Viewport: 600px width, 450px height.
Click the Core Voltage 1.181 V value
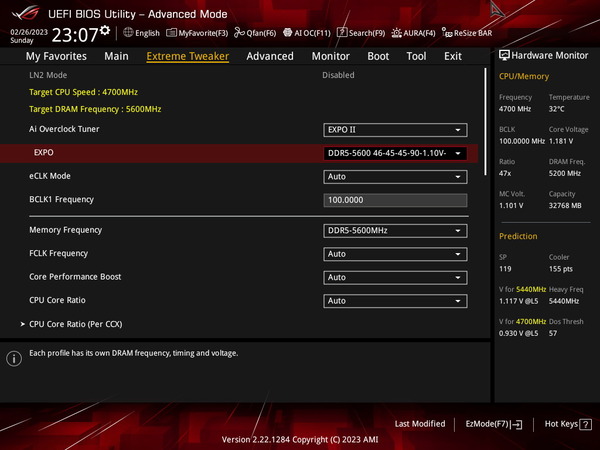561,141
